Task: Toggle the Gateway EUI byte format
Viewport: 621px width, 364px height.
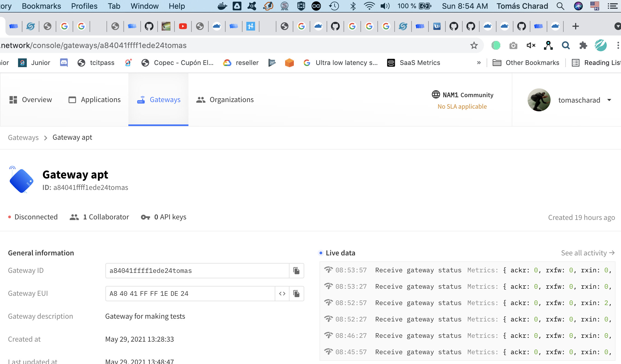Action: click(x=282, y=294)
